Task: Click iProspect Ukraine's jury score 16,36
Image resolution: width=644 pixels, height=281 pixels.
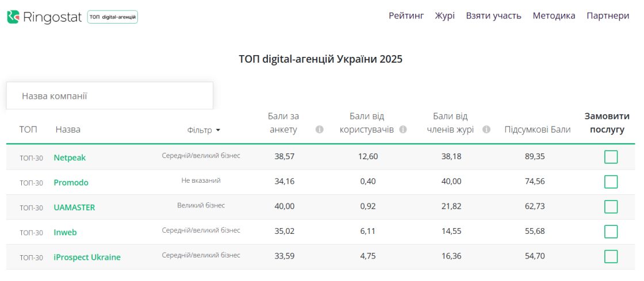Action: (451, 256)
